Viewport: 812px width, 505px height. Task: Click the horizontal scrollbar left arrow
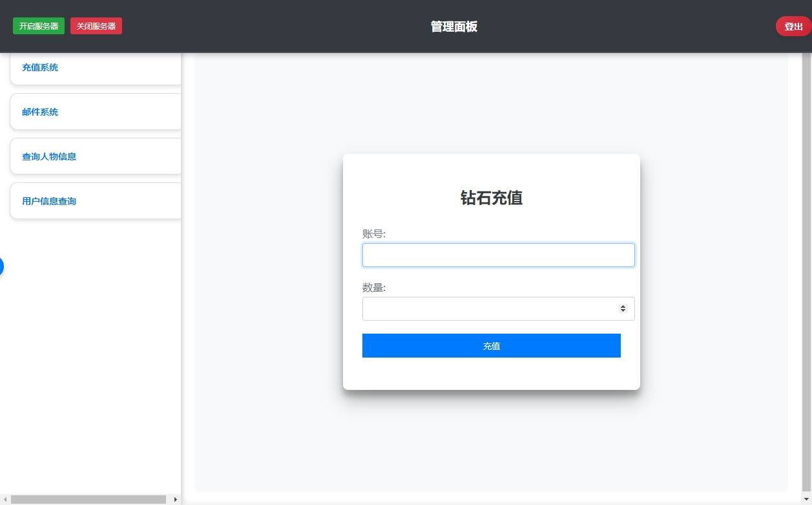pyautogui.click(x=5, y=499)
